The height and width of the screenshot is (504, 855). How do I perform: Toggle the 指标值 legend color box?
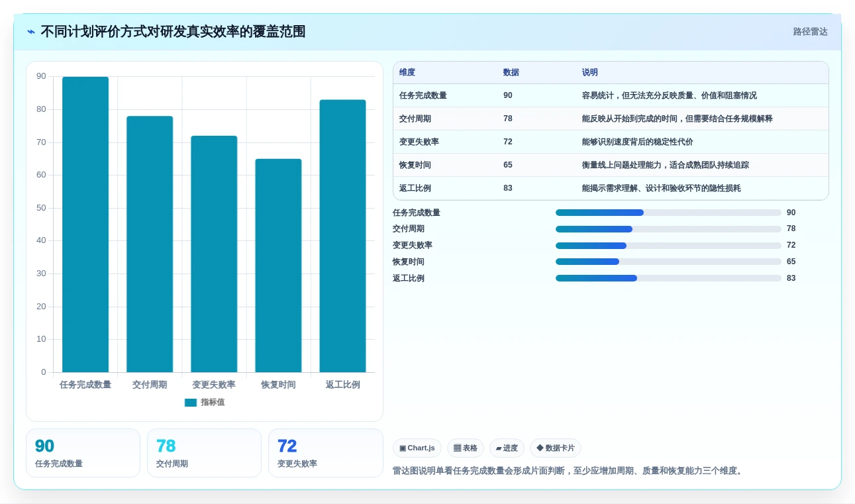(x=191, y=402)
